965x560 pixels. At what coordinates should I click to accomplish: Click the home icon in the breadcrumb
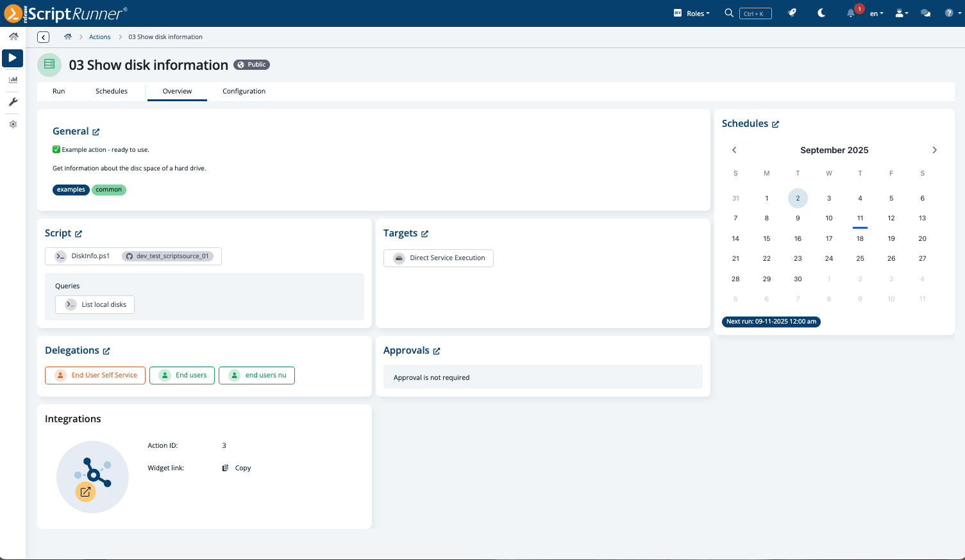click(68, 37)
